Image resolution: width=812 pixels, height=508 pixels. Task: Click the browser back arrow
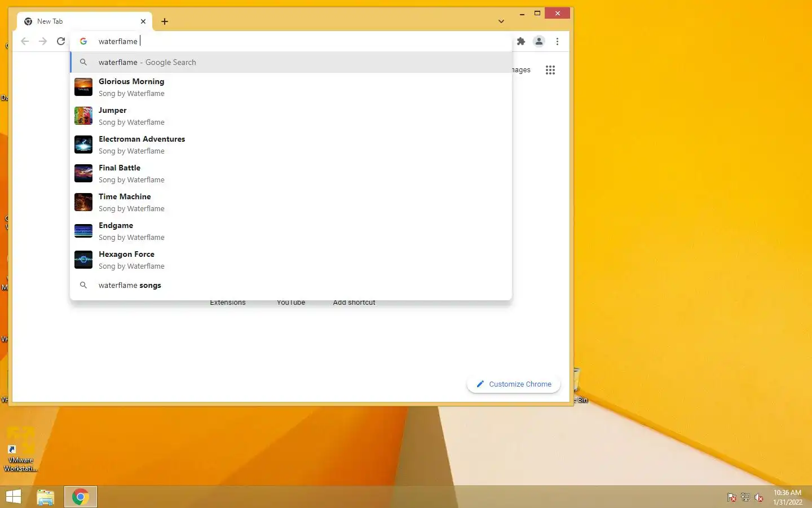coord(25,41)
